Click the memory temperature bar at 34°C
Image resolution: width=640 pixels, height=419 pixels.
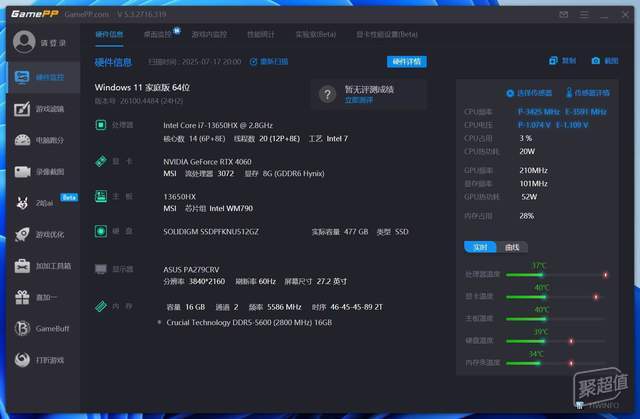556,363
